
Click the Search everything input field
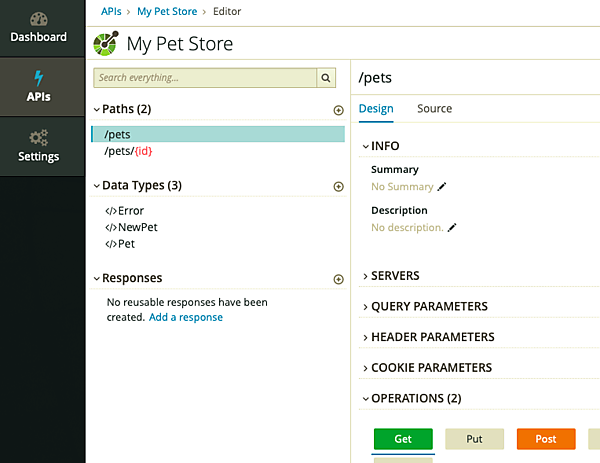205,78
